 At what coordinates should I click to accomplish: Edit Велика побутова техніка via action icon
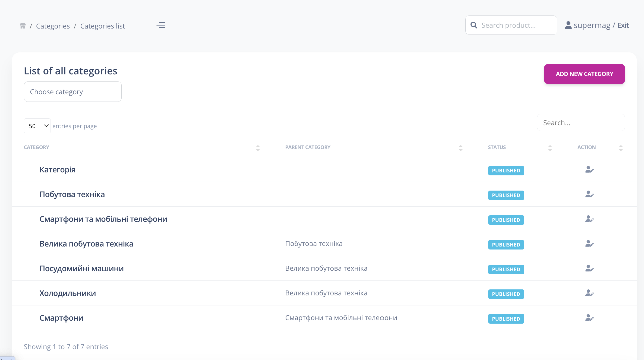coord(589,244)
